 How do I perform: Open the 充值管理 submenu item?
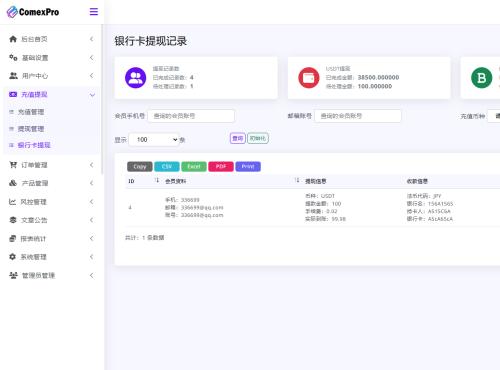point(31,112)
